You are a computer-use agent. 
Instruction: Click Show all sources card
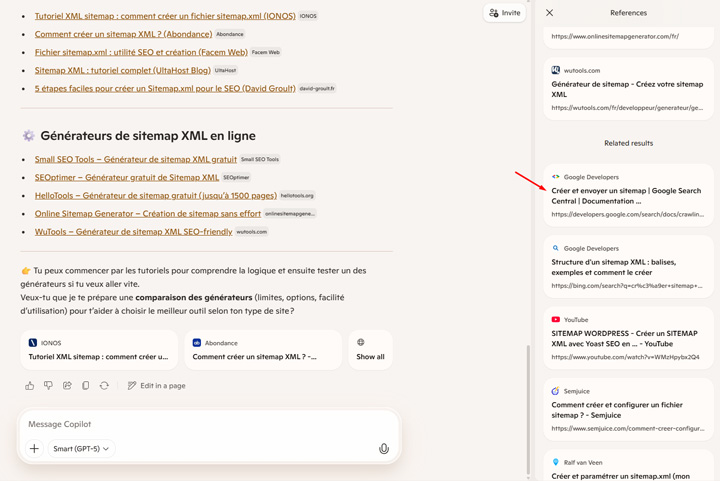pos(370,349)
